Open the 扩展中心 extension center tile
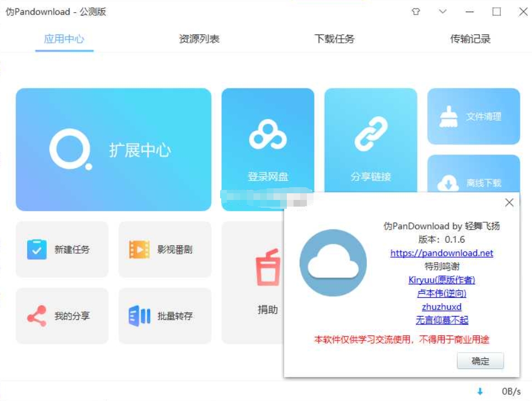 pyautogui.click(x=113, y=149)
